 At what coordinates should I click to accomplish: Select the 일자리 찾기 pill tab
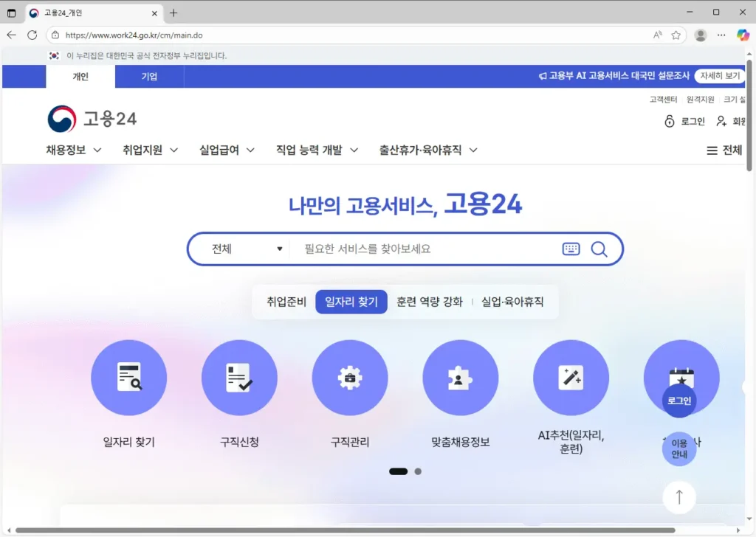351,302
